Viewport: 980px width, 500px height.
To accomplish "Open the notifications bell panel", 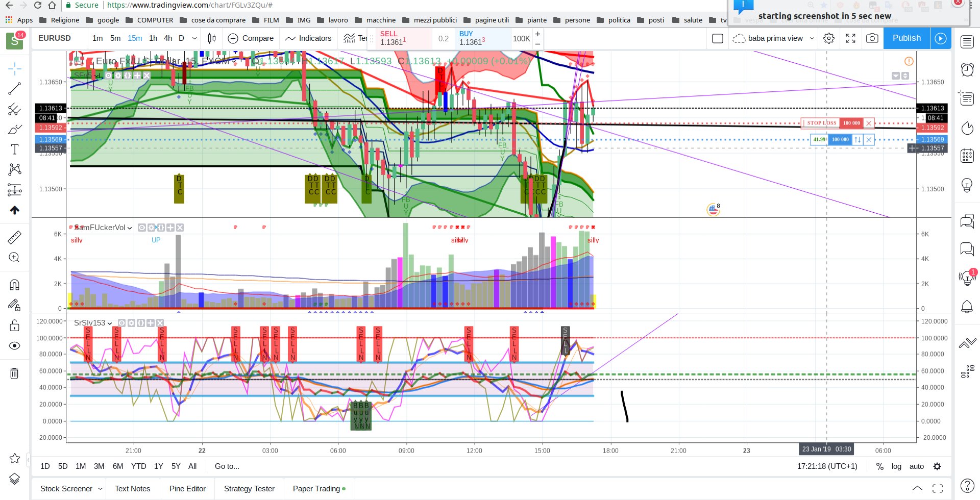I will (x=967, y=306).
